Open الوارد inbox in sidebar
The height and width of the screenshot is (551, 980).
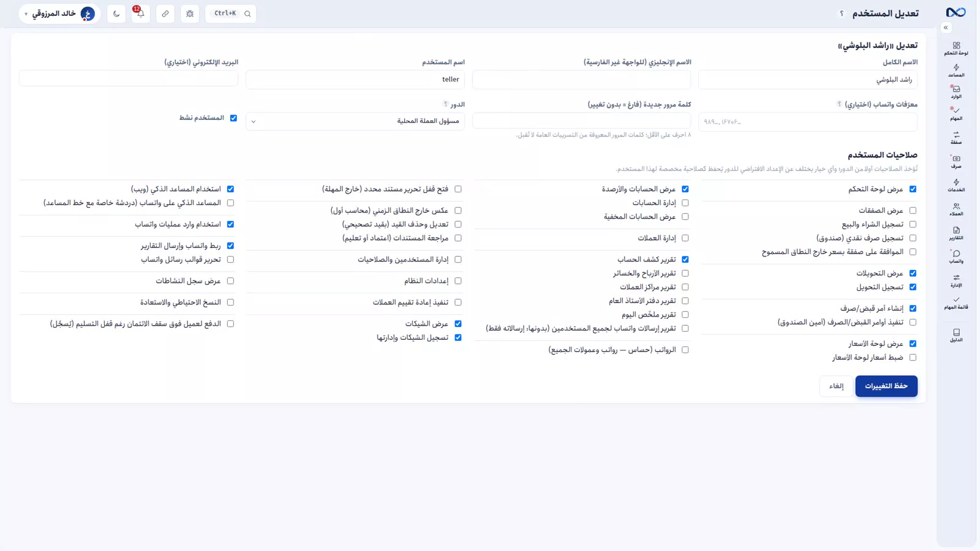click(956, 92)
